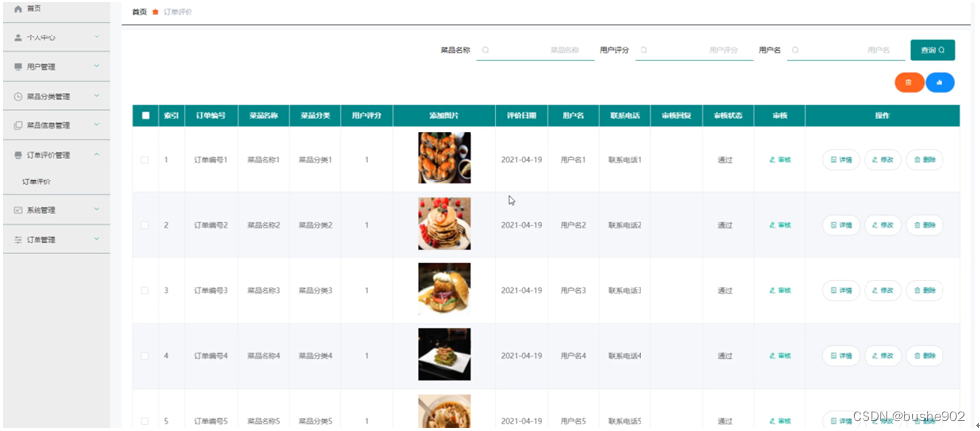Click search icon in 用户名 field
980x431 pixels.
[x=795, y=50]
